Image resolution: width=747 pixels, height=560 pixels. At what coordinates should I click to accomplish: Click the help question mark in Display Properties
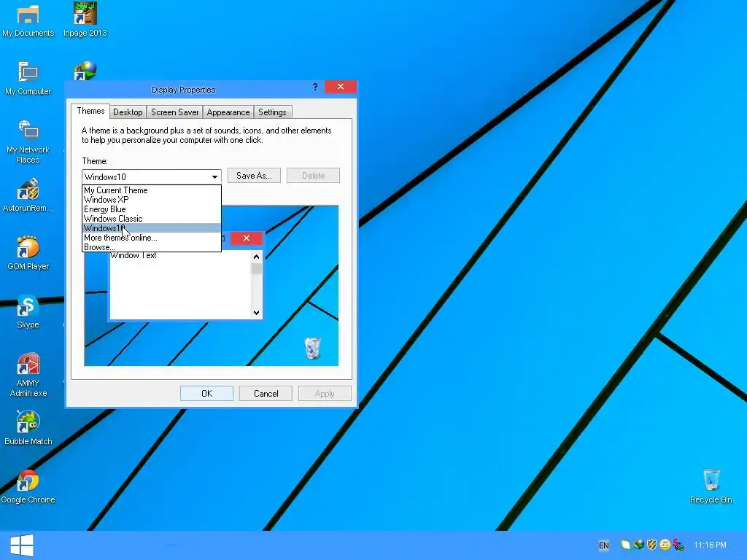(315, 87)
